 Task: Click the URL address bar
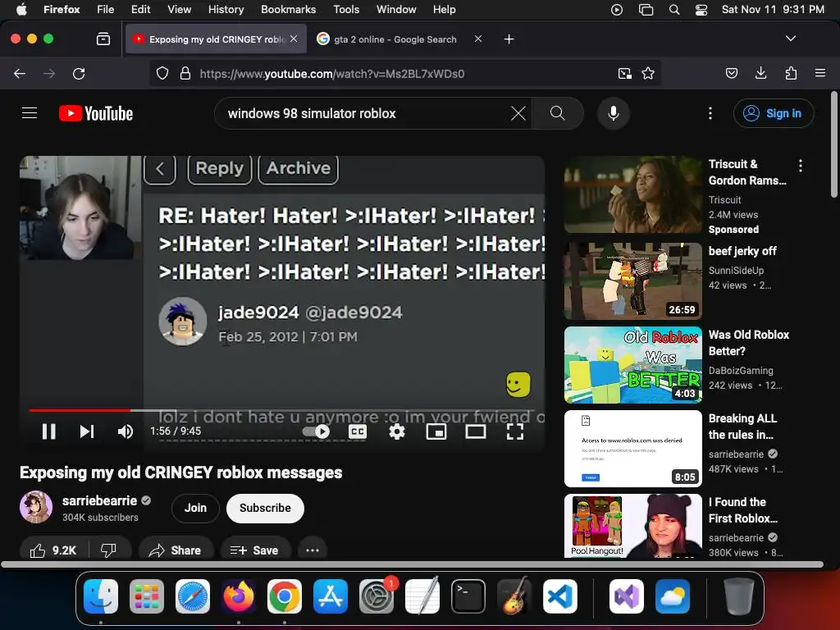404,73
